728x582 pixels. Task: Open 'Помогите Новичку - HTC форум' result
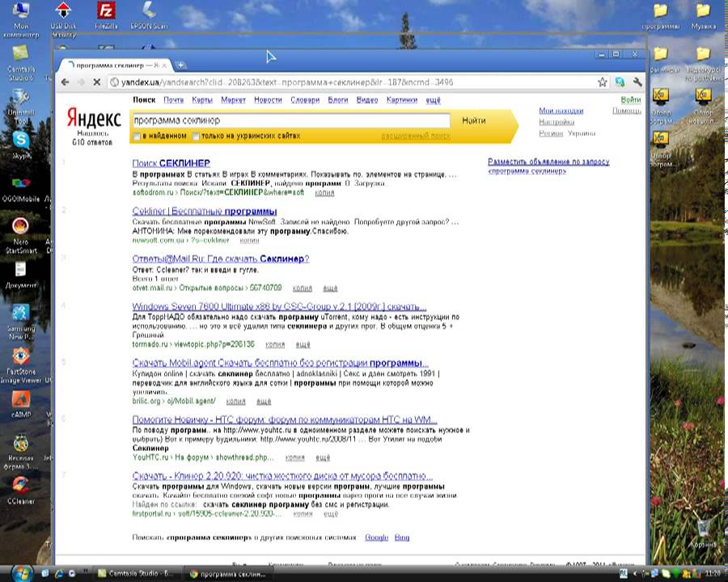285,420
